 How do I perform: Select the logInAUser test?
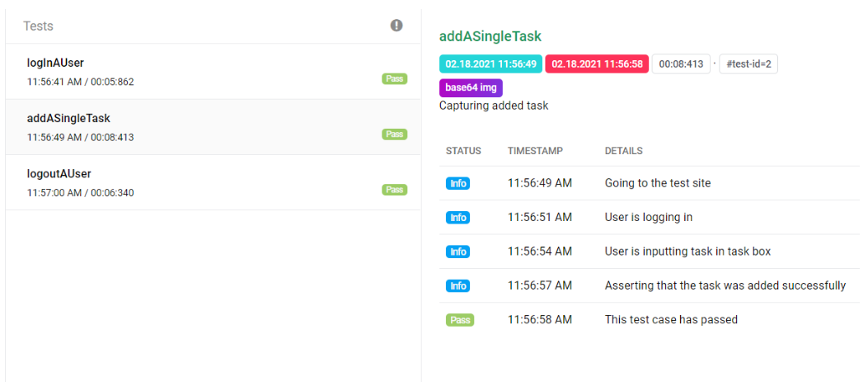click(x=55, y=63)
